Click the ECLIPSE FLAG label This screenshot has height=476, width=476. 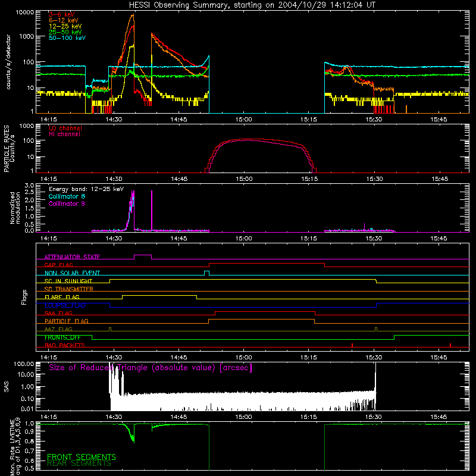65,305
